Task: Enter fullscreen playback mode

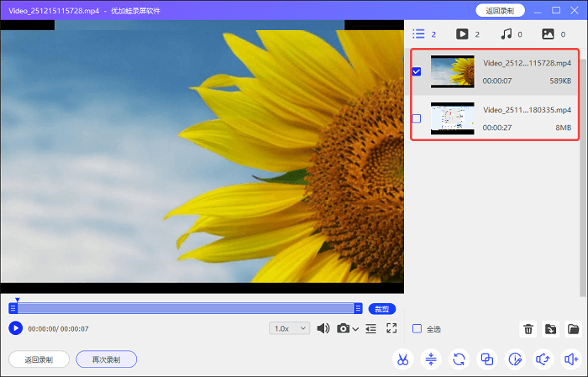Action: pyautogui.click(x=391, y=328)
